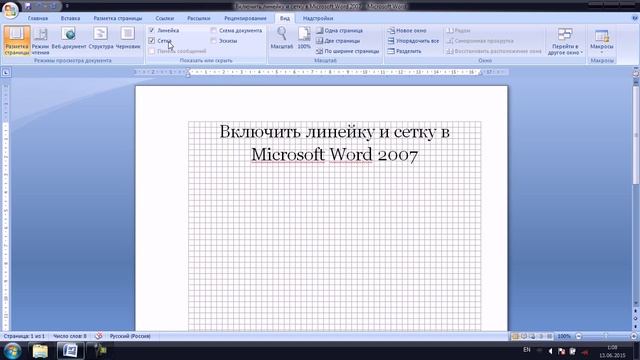Expand the Макросы dropdown
Image resolution: width=640 pixels, height=360 pixels.
click(x=602, y=41)
